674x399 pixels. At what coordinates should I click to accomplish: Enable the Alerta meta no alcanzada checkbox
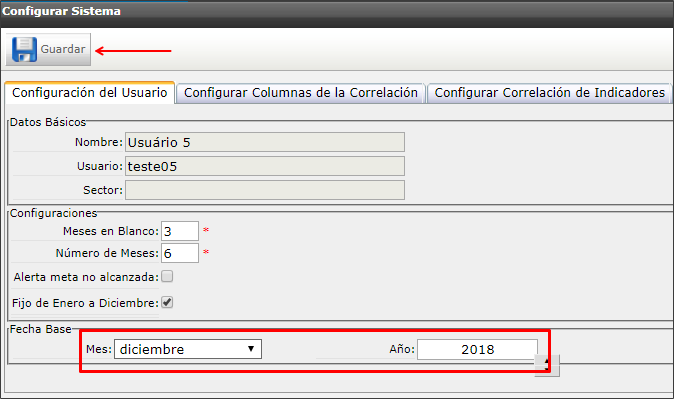pos(167,276)
